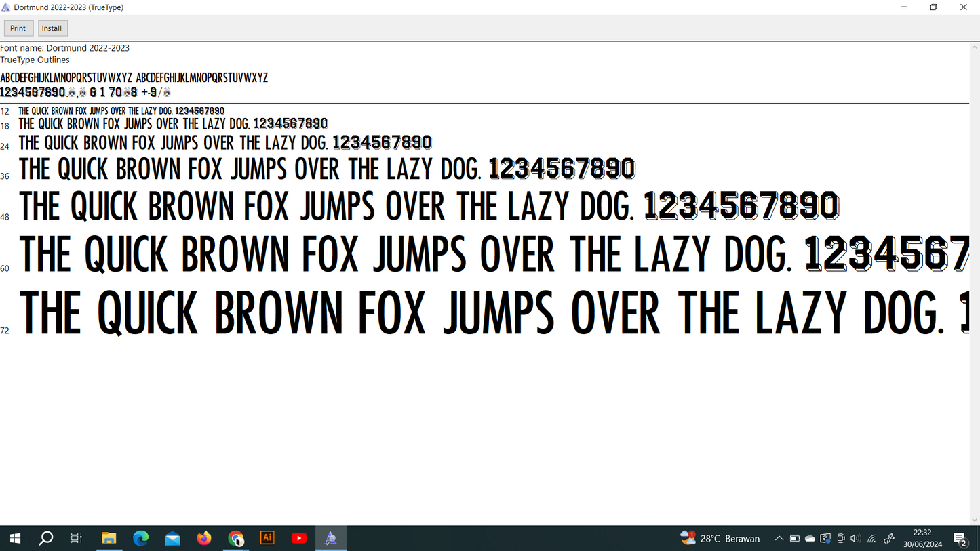Open YouTube app from taskbar

(x=298, y=538)
